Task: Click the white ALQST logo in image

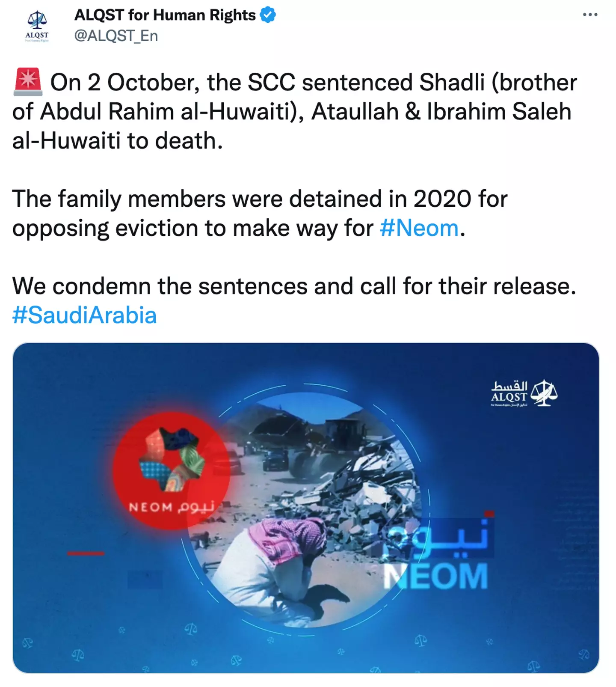Action: coord(524,393)
